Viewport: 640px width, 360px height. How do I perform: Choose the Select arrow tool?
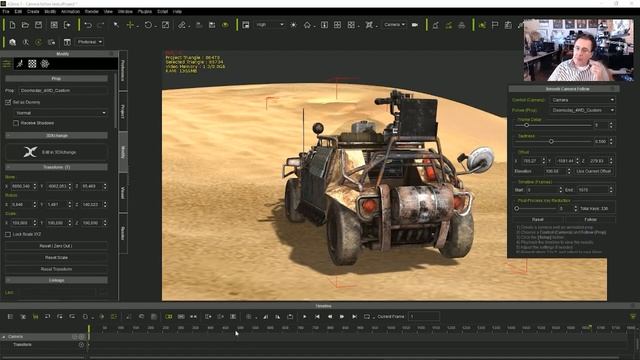(x=116, y=25)
